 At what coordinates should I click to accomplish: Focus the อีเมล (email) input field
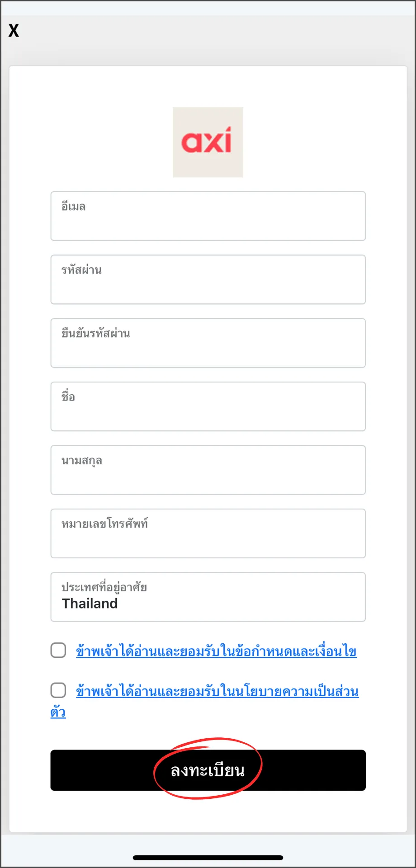(x=208, y=216)
